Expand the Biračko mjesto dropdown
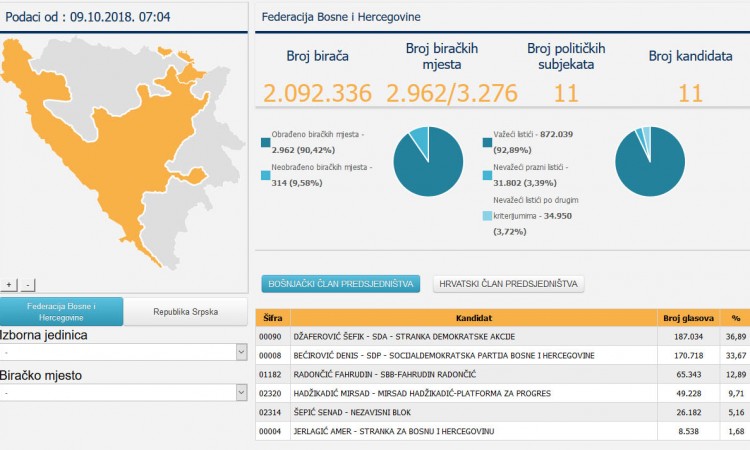Viewport: 750px width, 450px height. [x=124, y=393]
